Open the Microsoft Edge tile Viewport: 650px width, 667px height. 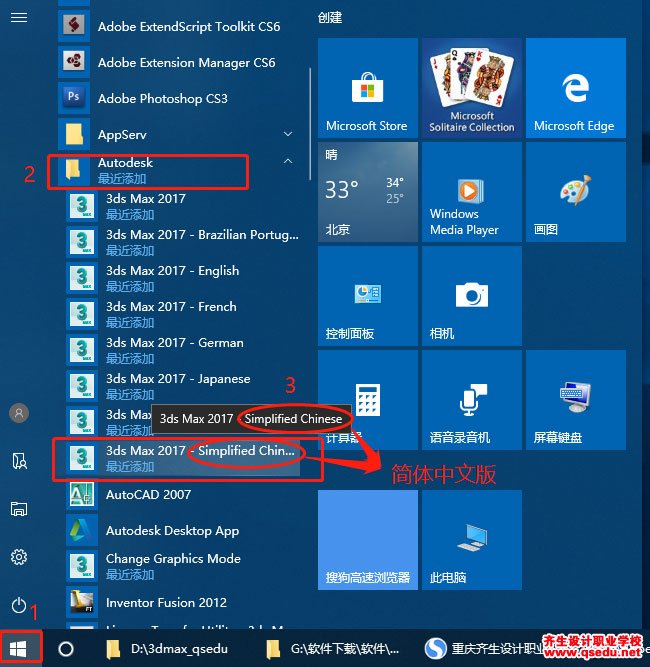[x=576, y=88]
